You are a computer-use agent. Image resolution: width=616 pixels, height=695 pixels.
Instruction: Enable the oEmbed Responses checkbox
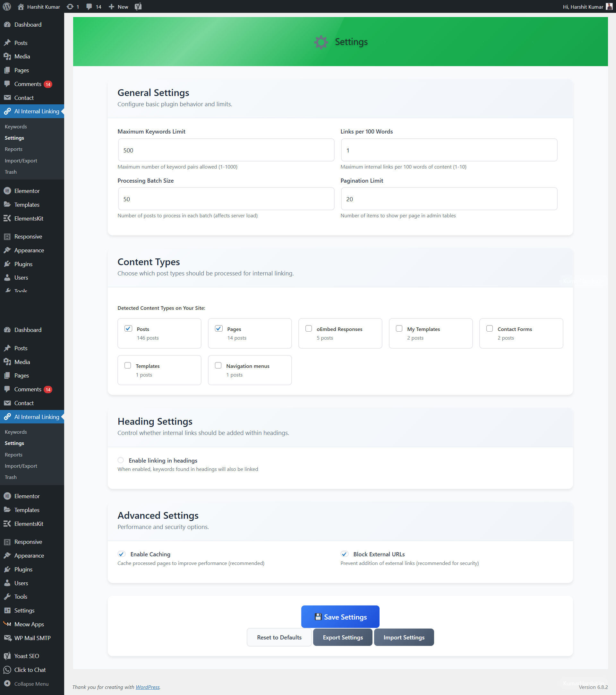click(x=309, y=328)
